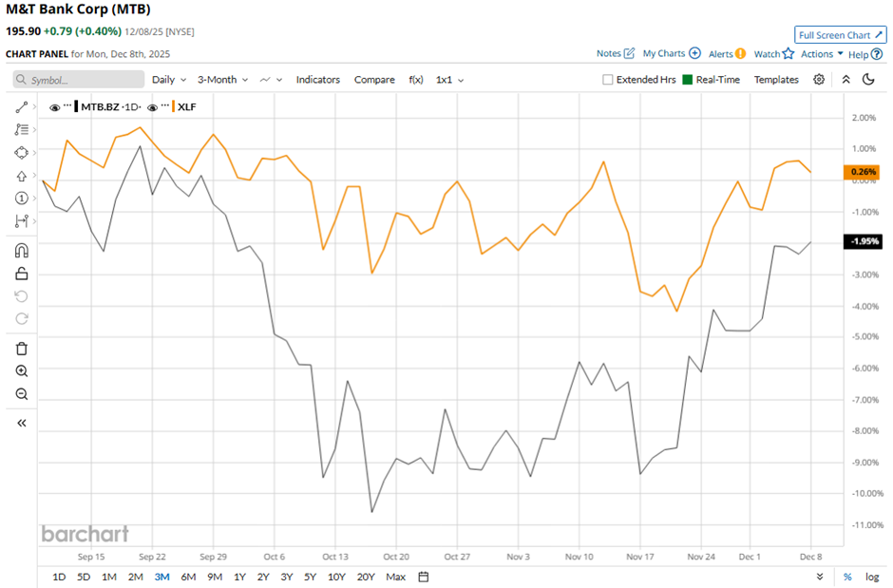Select the arrow marker tool
This screenshot has width=893, height=588.
click(x=21, y=176)
